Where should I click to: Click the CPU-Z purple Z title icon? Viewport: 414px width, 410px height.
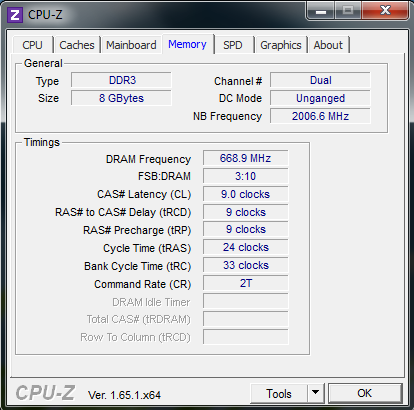(15, 15)
